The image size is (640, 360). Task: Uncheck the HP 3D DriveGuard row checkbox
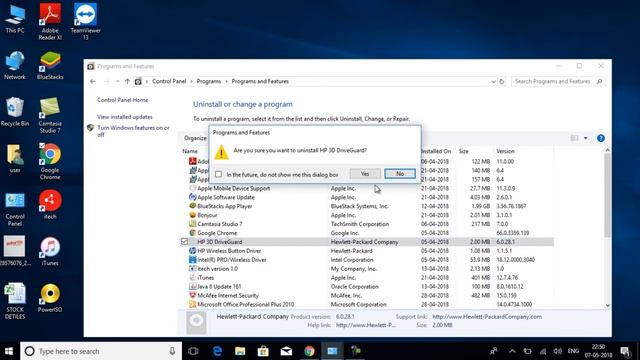[184, 242]
